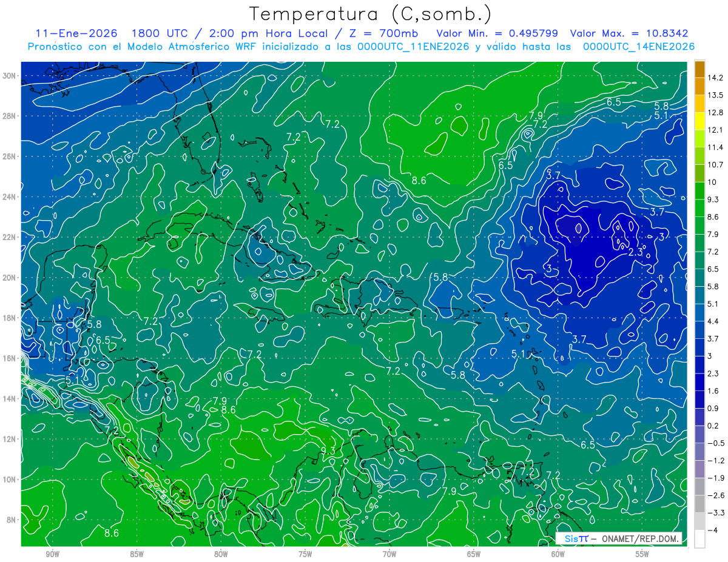Click the 85W longitude axis label
The image size is (728, 562).
tap(136, 554)
